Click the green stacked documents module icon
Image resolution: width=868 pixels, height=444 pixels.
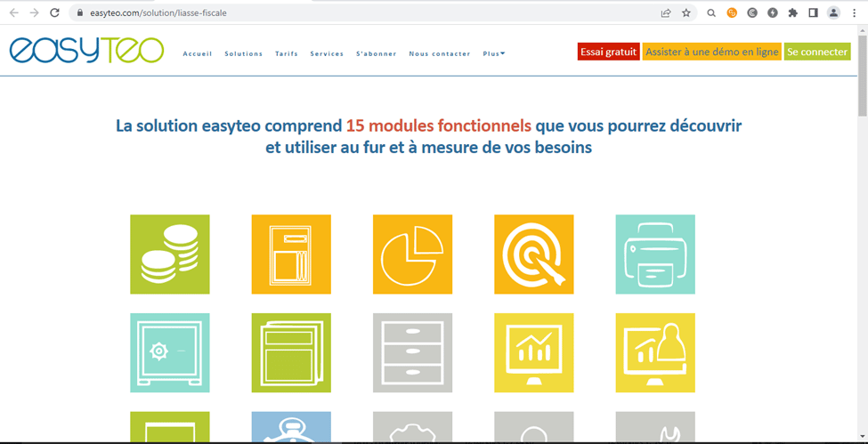point(291,352)
